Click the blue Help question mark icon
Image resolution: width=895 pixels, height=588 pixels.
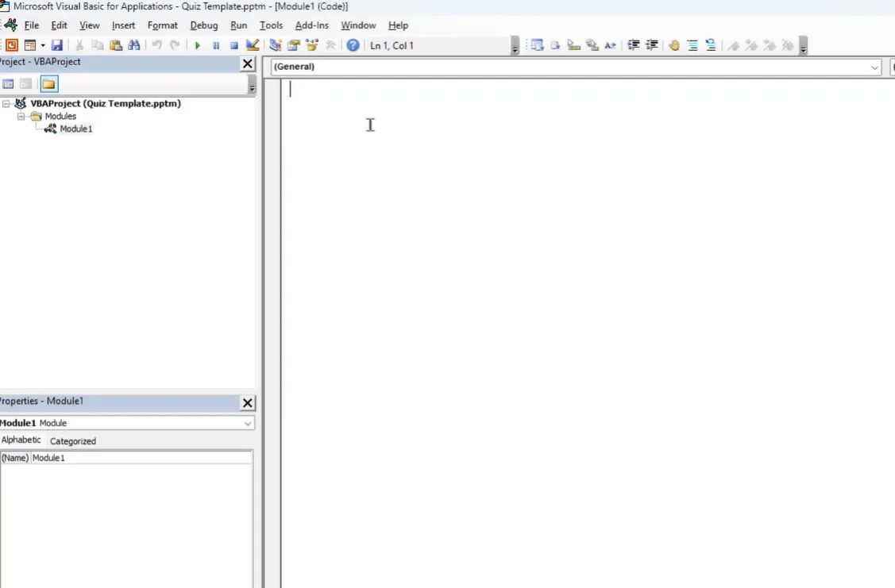click(x=353, y=45)
